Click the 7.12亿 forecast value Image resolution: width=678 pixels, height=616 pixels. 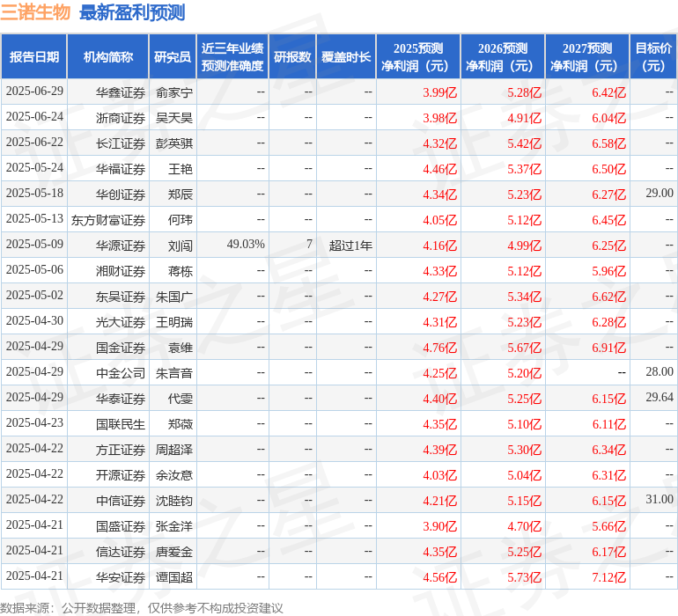[608, 577]
